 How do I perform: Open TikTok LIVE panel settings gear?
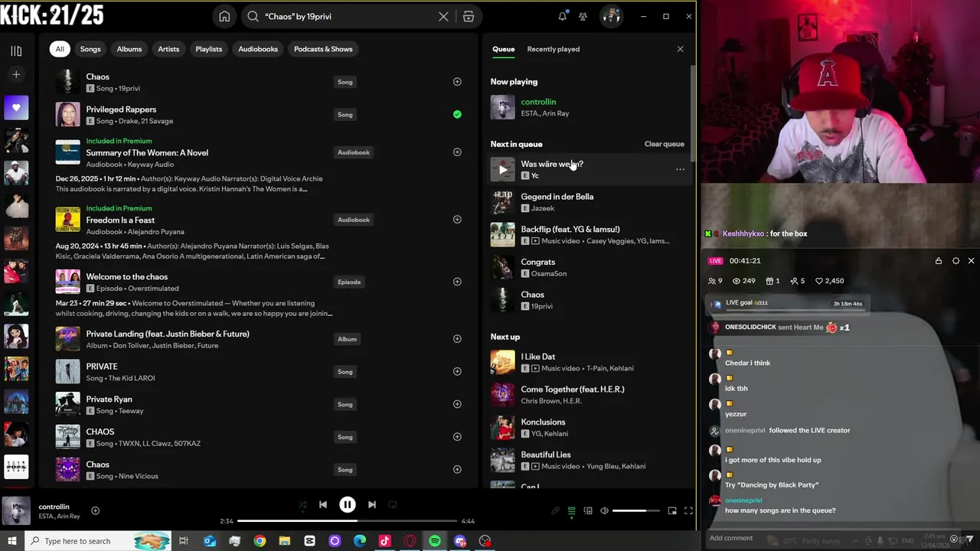[955, 261]
